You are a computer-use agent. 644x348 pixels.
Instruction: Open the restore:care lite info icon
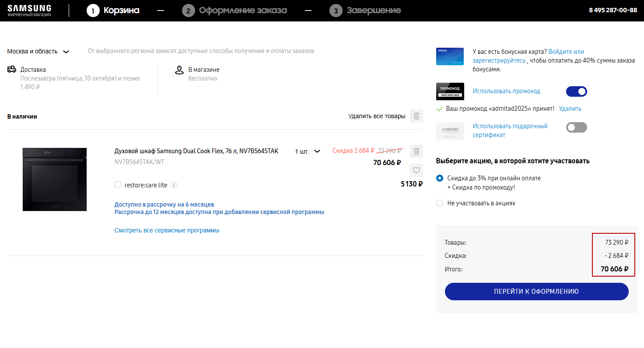(174, 185)
